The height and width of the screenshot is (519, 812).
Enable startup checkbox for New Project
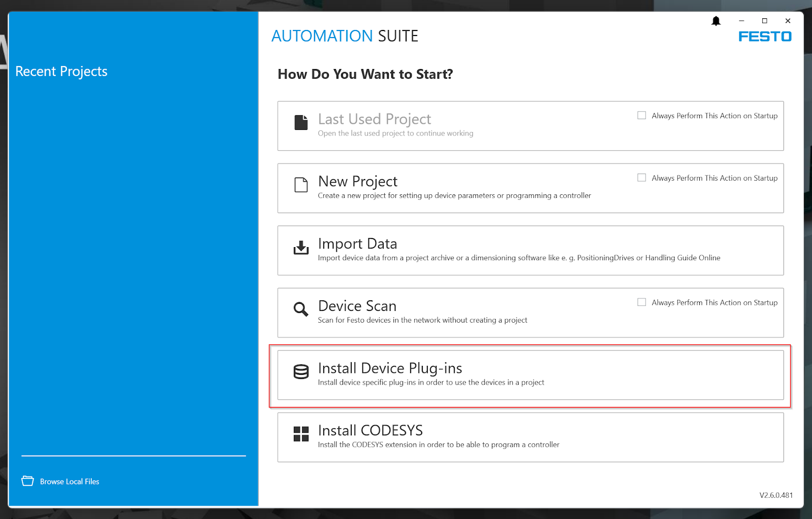click(x=641, y=178)
